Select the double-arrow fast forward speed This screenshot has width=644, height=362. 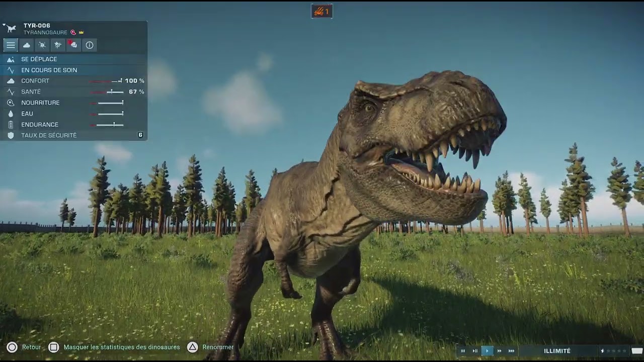pos(499,351)
